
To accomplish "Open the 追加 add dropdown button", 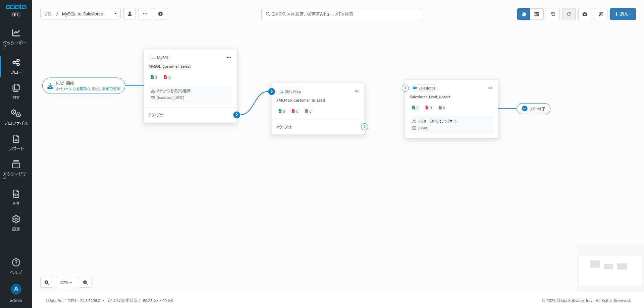I will 623,14.
